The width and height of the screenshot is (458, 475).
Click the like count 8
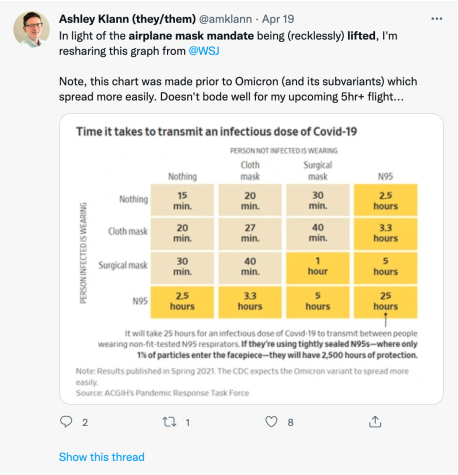click(291, 423)
